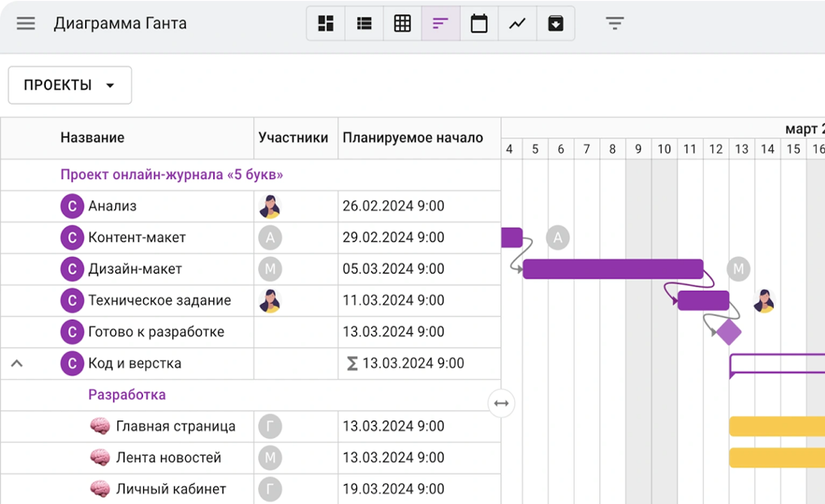The height and width of the screenshot is (504, 825).
Task: Open the archive view icon
Action: point(556,24)
